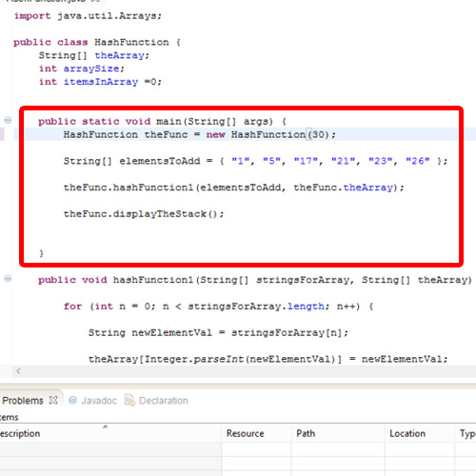Place cursor after HashFunction(30) line
Screen dimensions: 476x476
coord(336,134)
